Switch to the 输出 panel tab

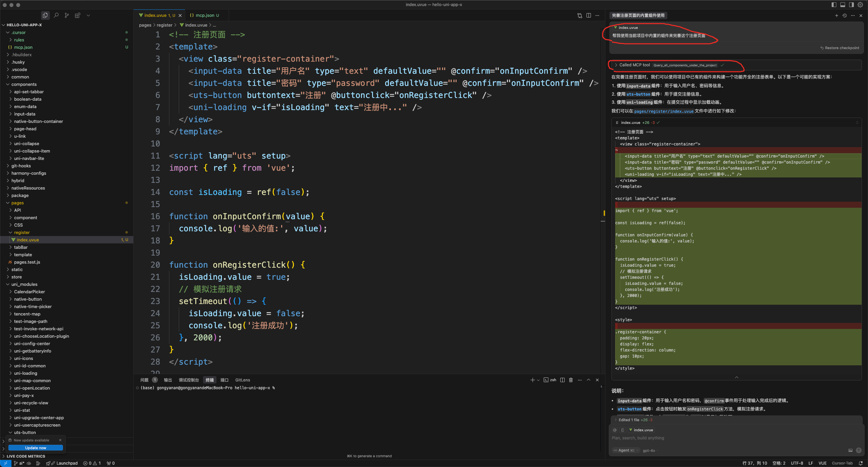coord(168,380)
